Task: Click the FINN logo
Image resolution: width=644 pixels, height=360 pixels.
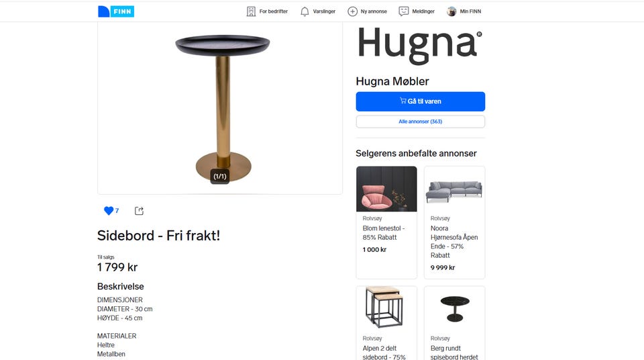Action: coord(116,11)
